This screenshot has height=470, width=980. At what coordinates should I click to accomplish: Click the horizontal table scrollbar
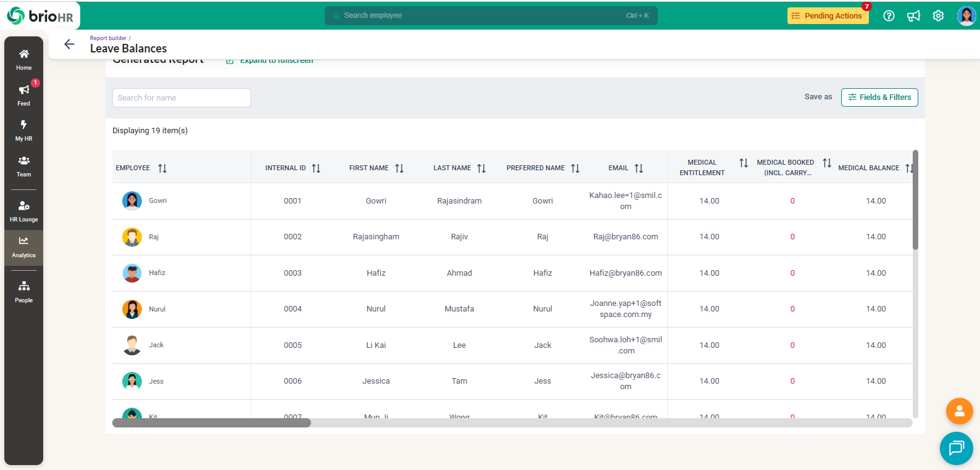click(212, 423)
